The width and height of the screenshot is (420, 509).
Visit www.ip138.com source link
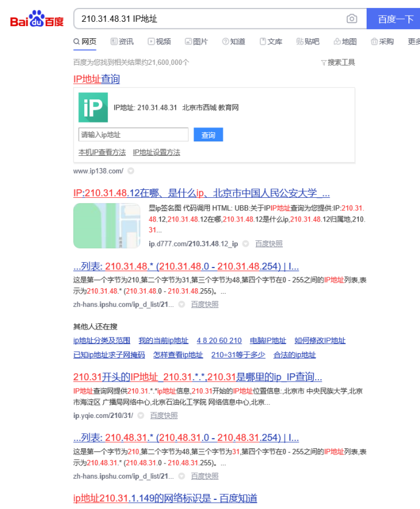(x=98, y=170)
